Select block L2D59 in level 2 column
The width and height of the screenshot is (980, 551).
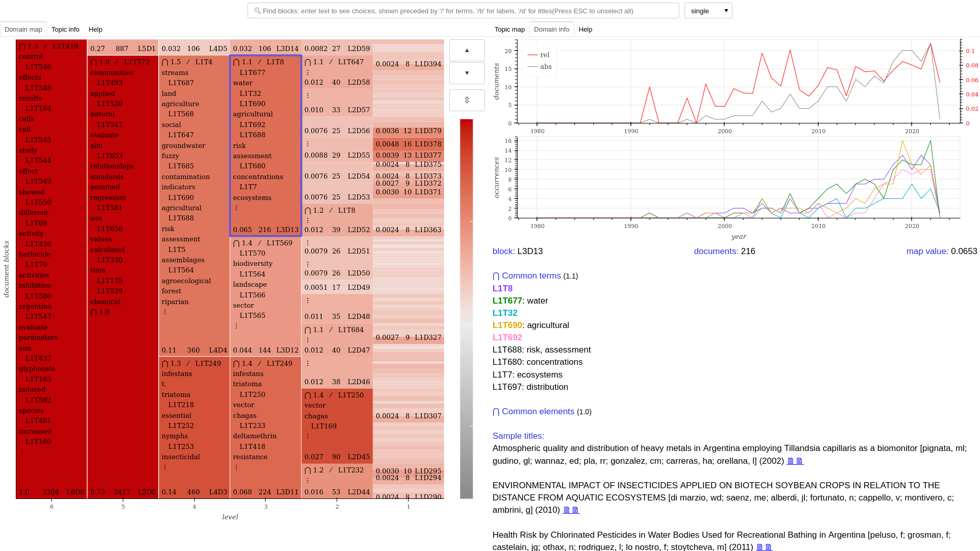[337, 46]
